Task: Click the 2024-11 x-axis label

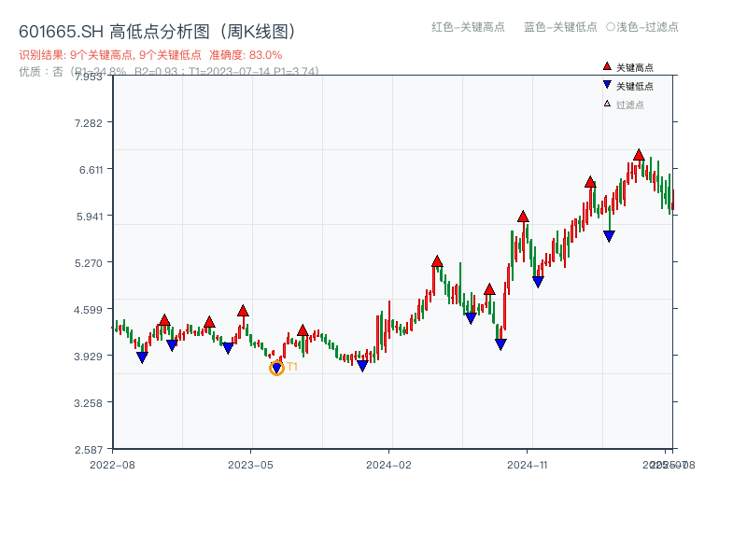Action: [528, 465]
